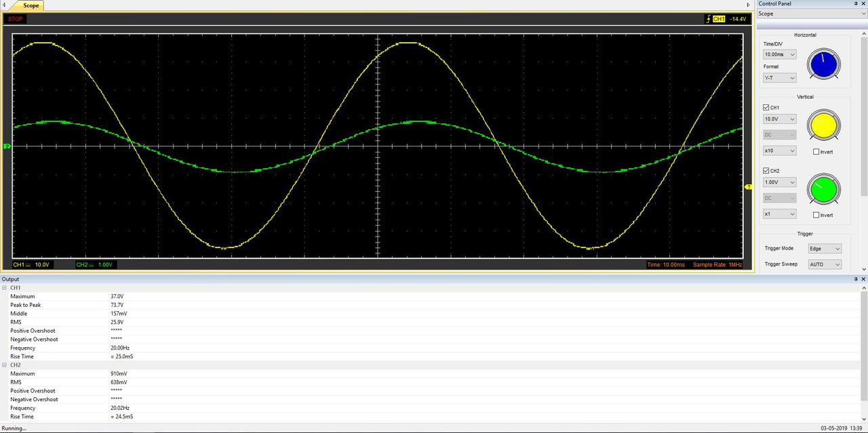
Task: Collapse the CH2 measurements group
Action: click(4, 365)
